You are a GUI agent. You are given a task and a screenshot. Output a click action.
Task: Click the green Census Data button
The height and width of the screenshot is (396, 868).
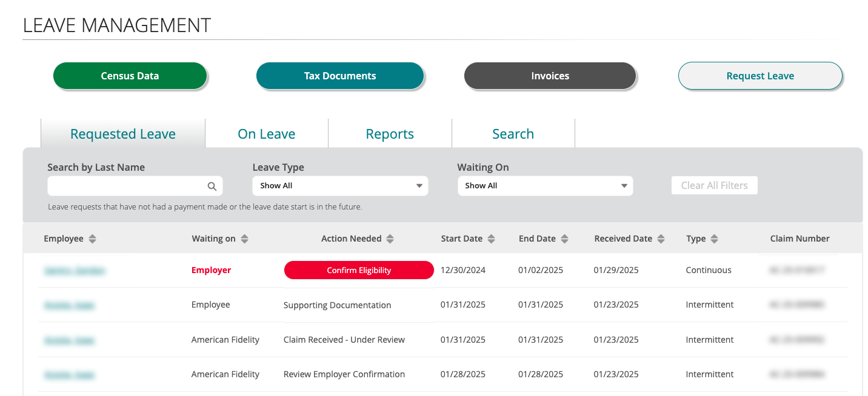coord(130,76)
